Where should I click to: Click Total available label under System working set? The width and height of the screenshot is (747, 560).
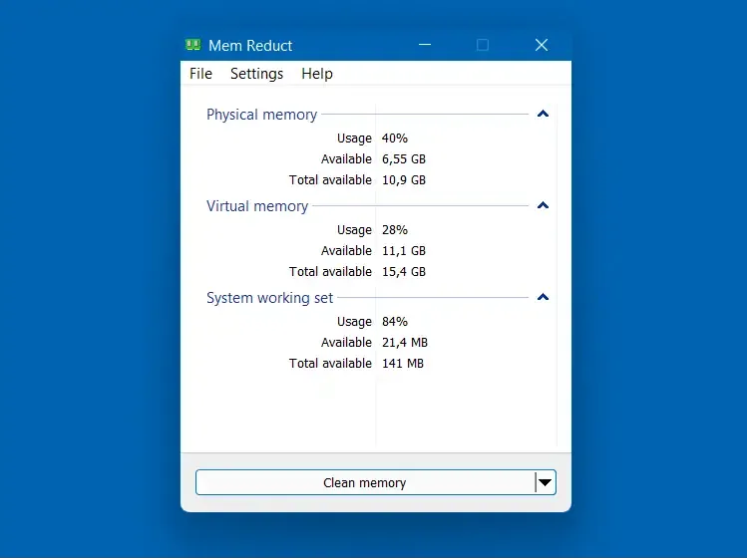coord(330,364)
